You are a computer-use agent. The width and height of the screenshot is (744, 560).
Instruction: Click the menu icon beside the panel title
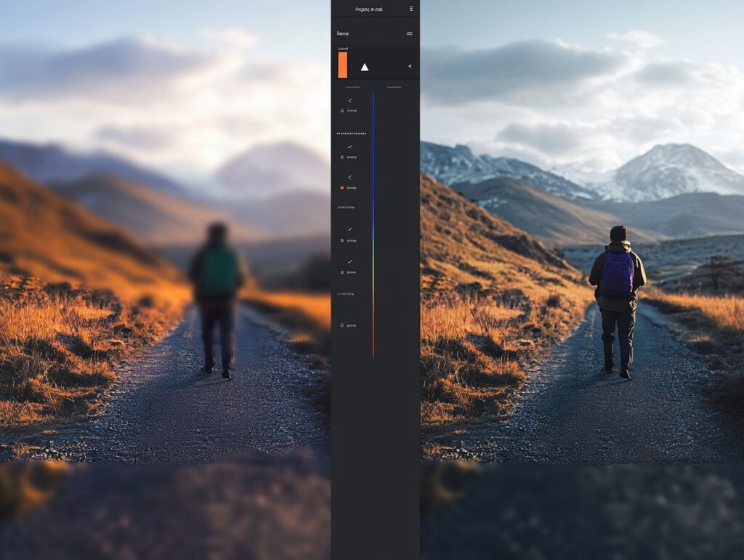[410, 33]
